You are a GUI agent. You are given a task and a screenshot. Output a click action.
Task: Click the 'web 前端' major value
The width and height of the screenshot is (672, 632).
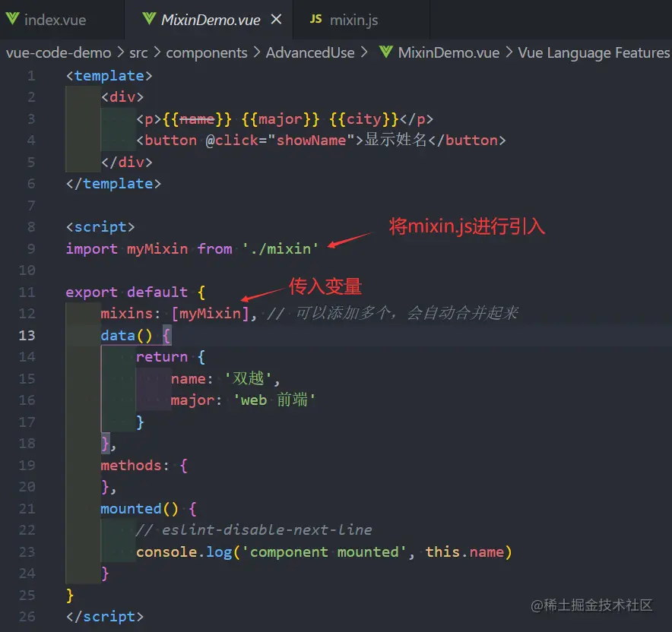pos(274,400)
